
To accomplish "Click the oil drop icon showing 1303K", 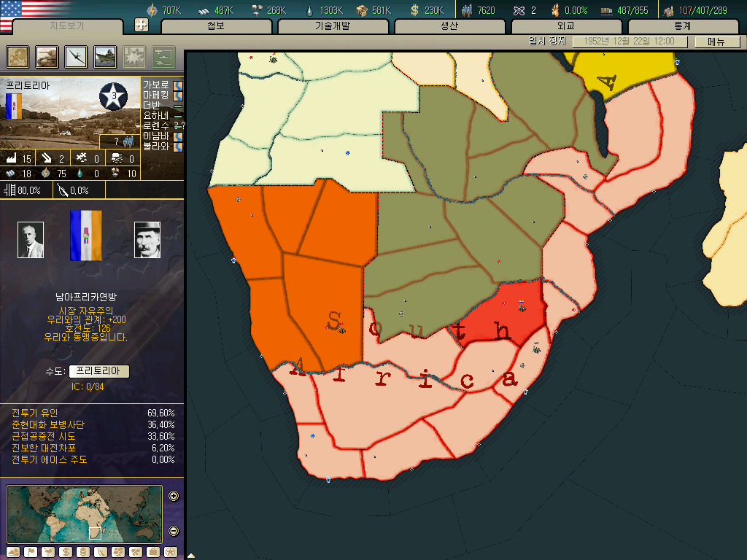I will pyautogui.click(x=309, y=10).
